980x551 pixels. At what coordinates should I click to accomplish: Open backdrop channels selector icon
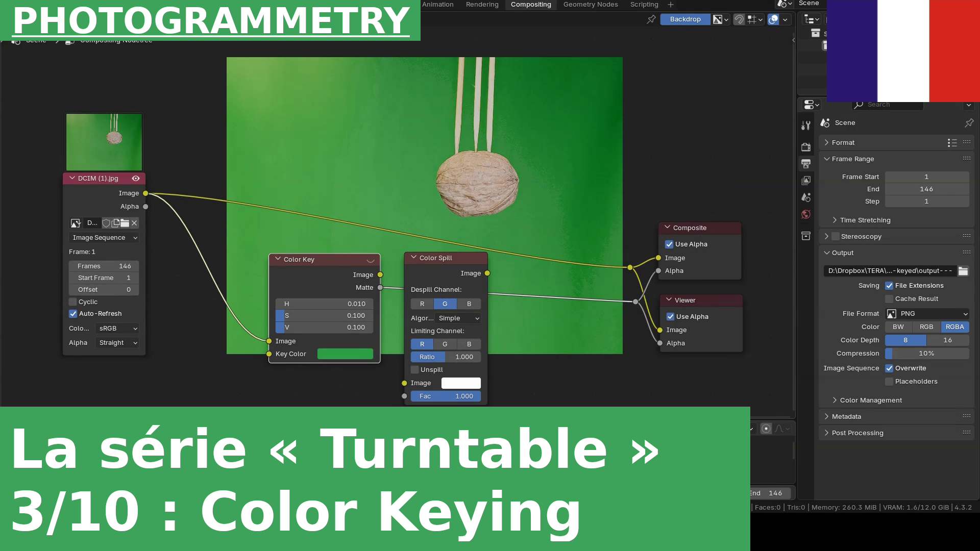click(721, 19)
